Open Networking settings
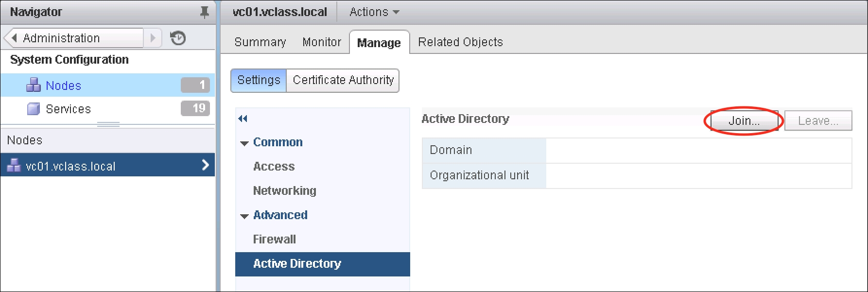Viewport: 868px width, 292px height. pos(285,190)
